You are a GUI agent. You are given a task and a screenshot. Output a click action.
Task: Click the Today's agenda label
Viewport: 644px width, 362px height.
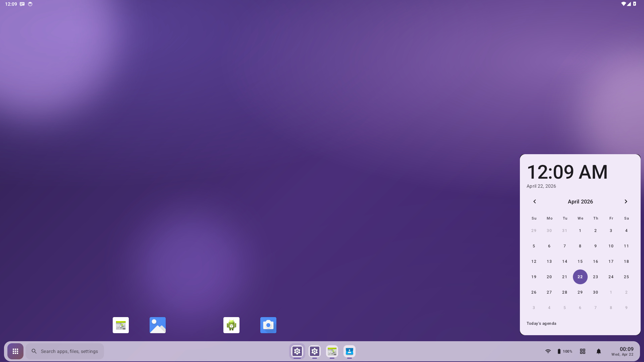pyautogui.click(x=541, y=323)
